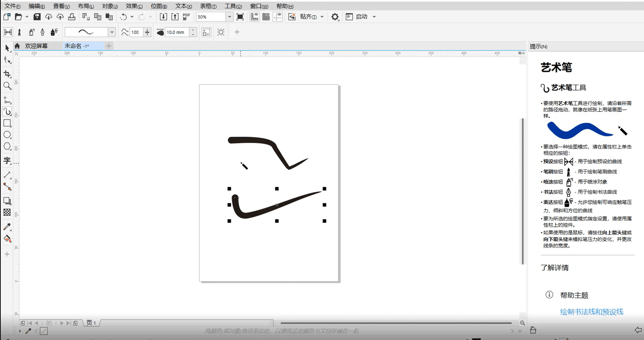
Task: Open the zoom level 50% dropdown
Action: [x=229, y=17]
